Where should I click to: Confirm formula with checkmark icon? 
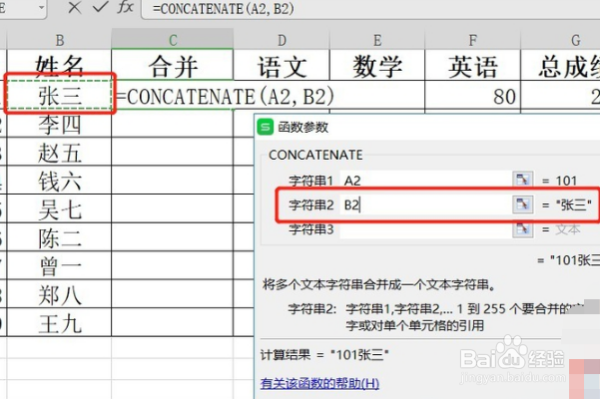(x=100, y=7)
